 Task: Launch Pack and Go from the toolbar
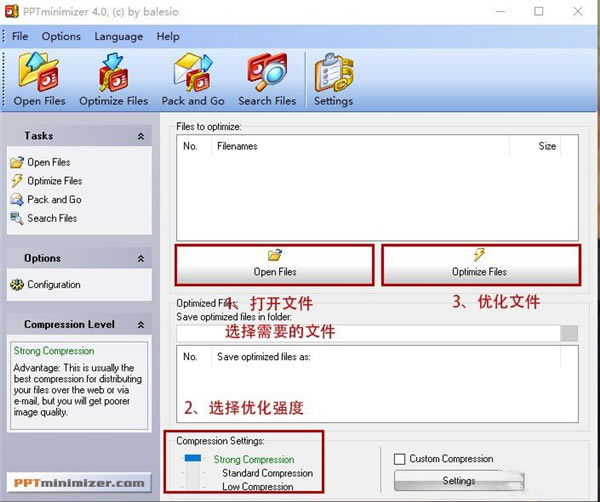coord(192,79)
